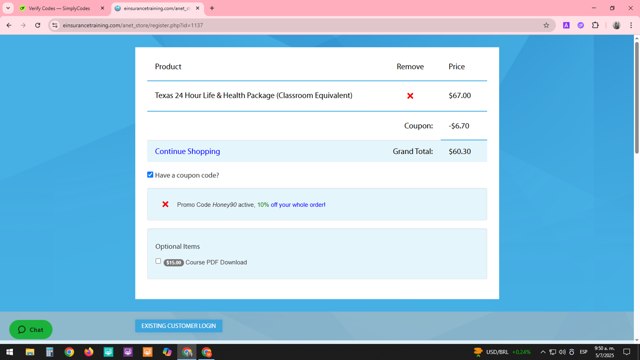
Task: Close the einsurancetraining.com tab
Action: (x=198, y=8)
